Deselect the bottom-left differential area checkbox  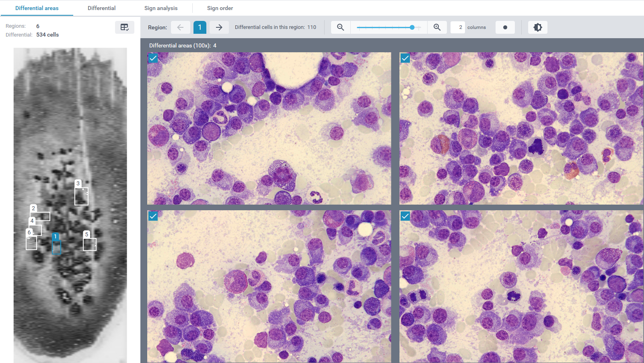153,216
